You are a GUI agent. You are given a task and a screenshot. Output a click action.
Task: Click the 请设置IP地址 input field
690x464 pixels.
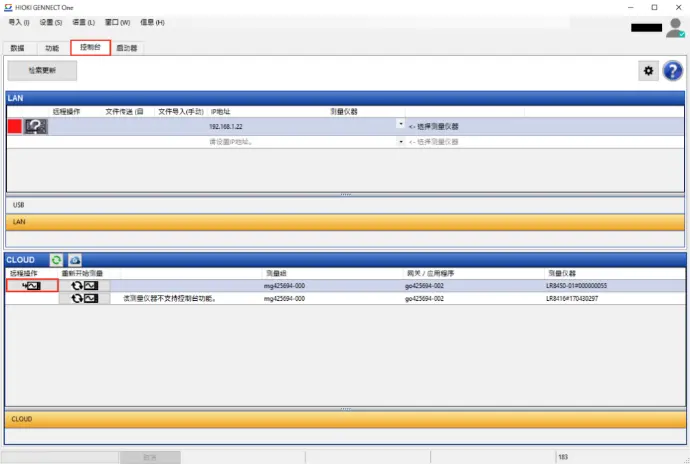point(300,142)
